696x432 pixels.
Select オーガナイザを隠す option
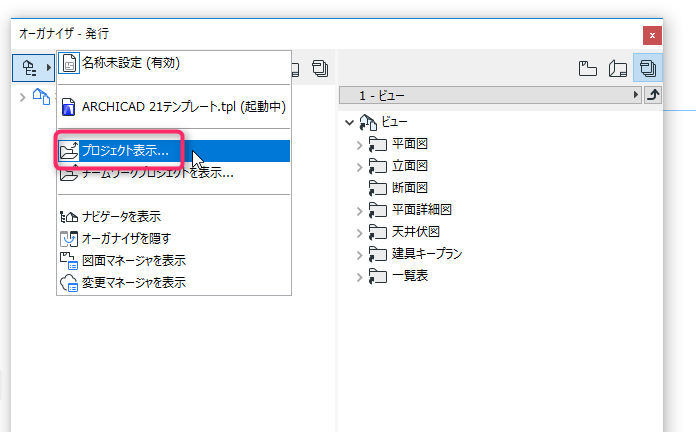click(174, 238)
